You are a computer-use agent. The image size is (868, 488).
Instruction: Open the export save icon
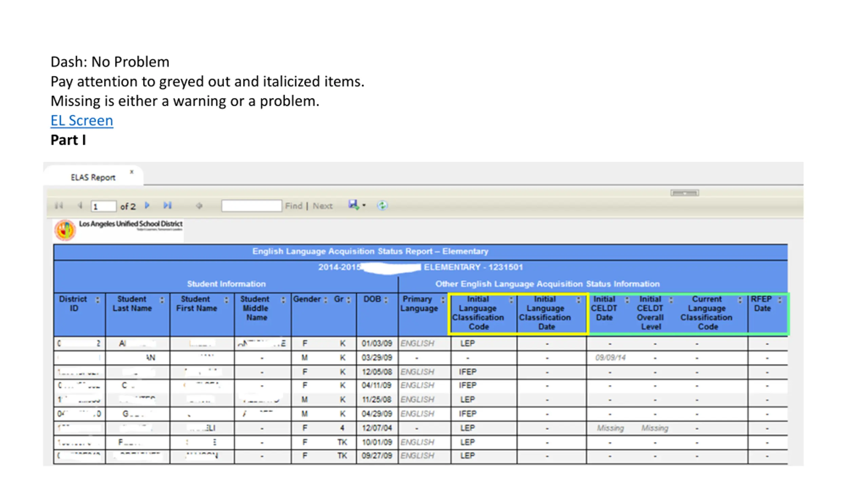coord(354,205)
